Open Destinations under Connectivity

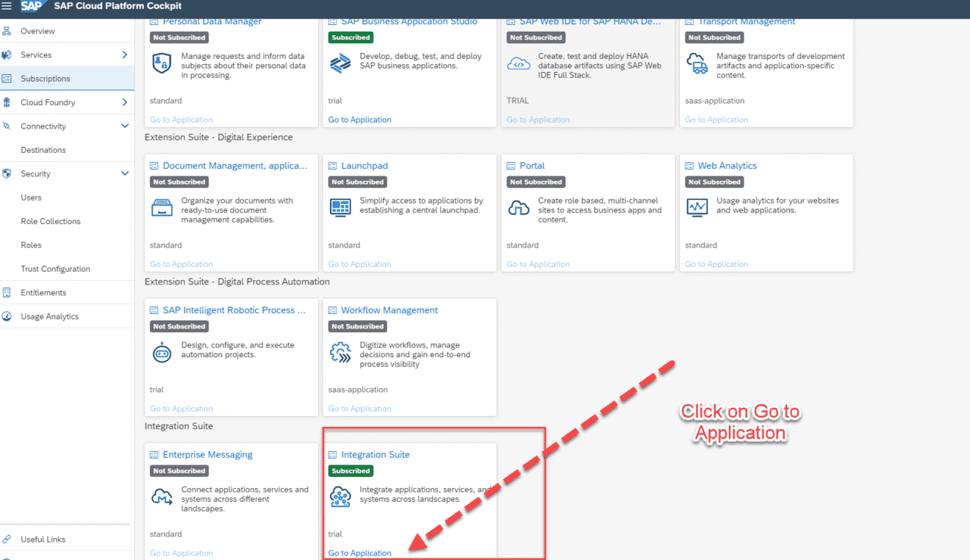pyautogui.click(x=43, y=150)
